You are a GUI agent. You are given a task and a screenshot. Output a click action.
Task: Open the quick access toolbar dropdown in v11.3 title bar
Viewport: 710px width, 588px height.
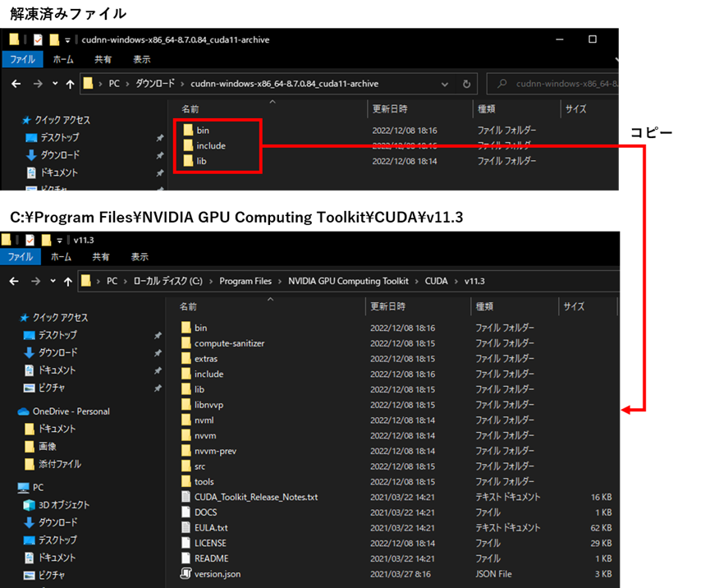click(x=59, y=241)
